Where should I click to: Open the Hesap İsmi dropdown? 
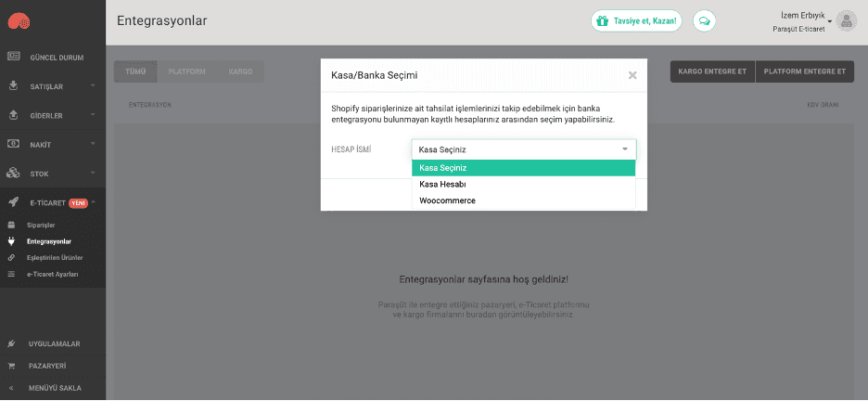click(x=523, y=149)
